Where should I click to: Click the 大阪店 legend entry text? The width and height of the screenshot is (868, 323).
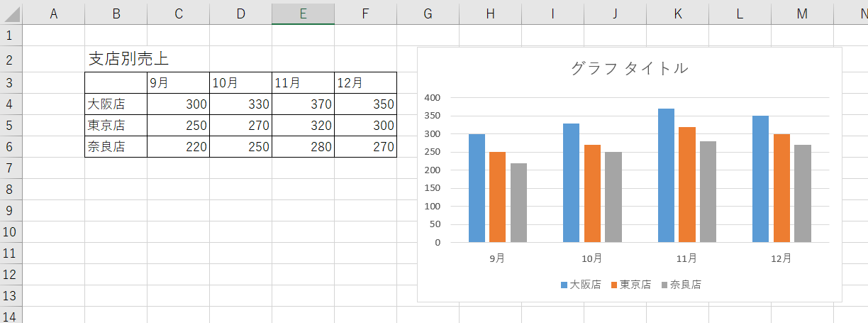click(585, 285)
